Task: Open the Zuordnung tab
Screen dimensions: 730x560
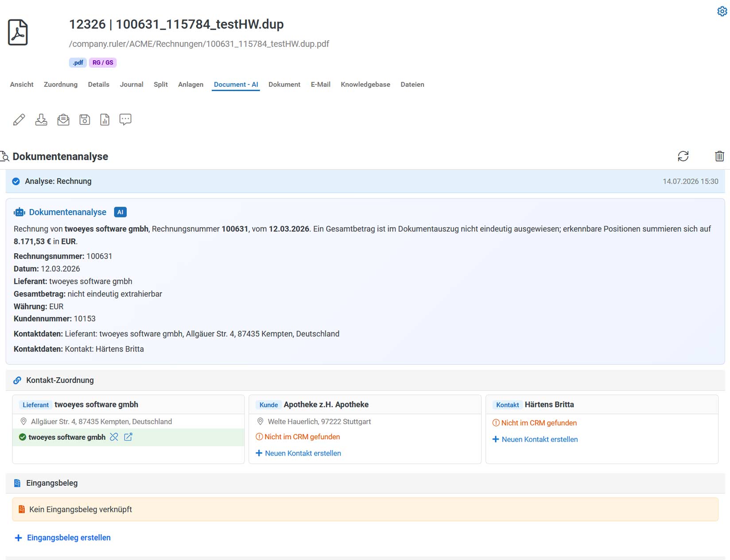Action: tap(61, 85)
